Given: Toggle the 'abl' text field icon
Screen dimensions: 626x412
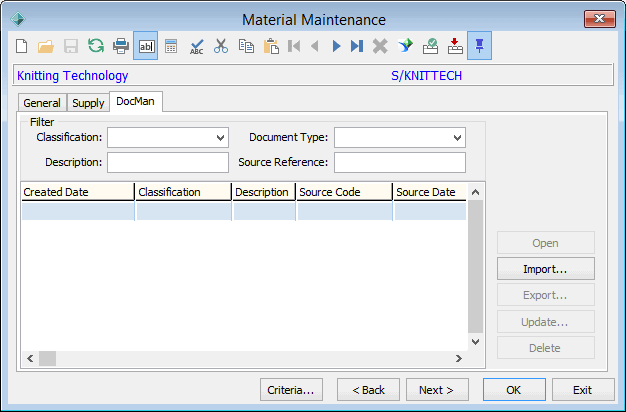Looking at the screenshot, I should point(146,46).
